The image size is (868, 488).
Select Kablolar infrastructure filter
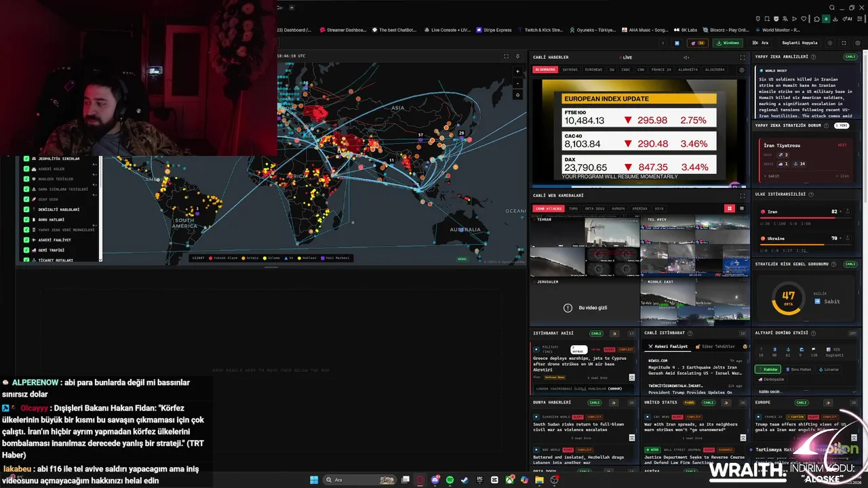point(768,369)
